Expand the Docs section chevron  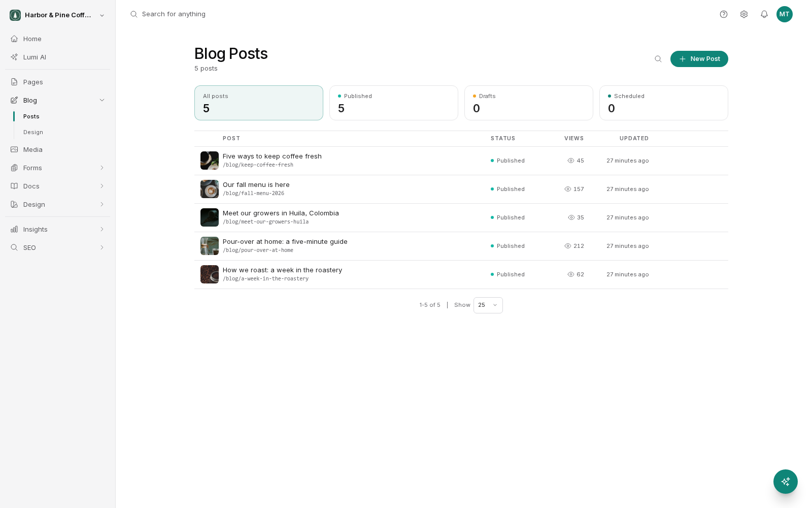tap(102, 186)
